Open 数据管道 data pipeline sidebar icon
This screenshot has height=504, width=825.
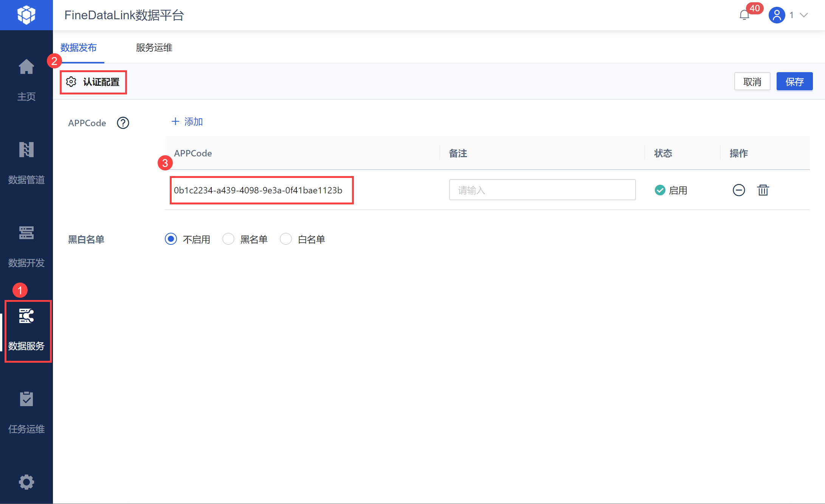[x=26, y=150]
